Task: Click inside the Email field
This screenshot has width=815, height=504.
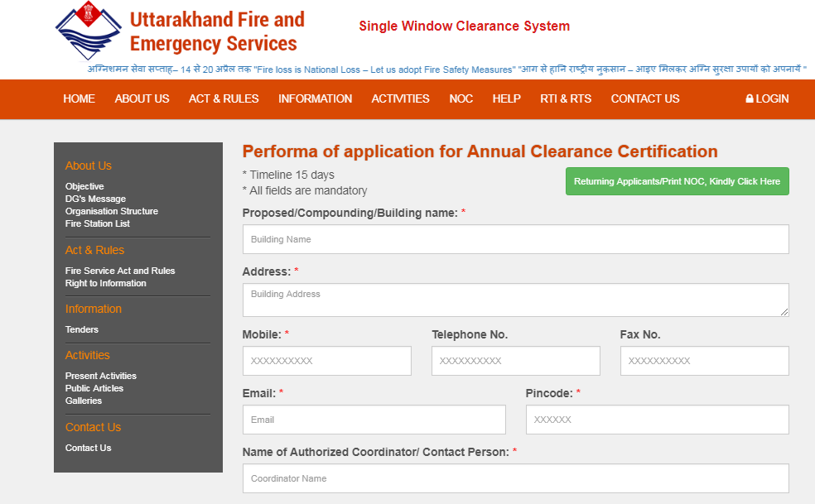Action: point(374,420)
